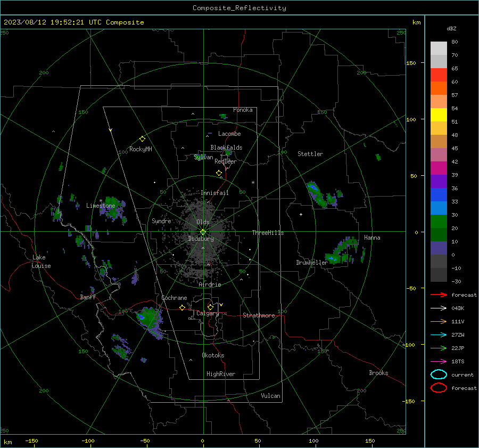Viewport: 479px width, 448px height.
Task: Click the Limestone label
Action: [x=101, y=206]
